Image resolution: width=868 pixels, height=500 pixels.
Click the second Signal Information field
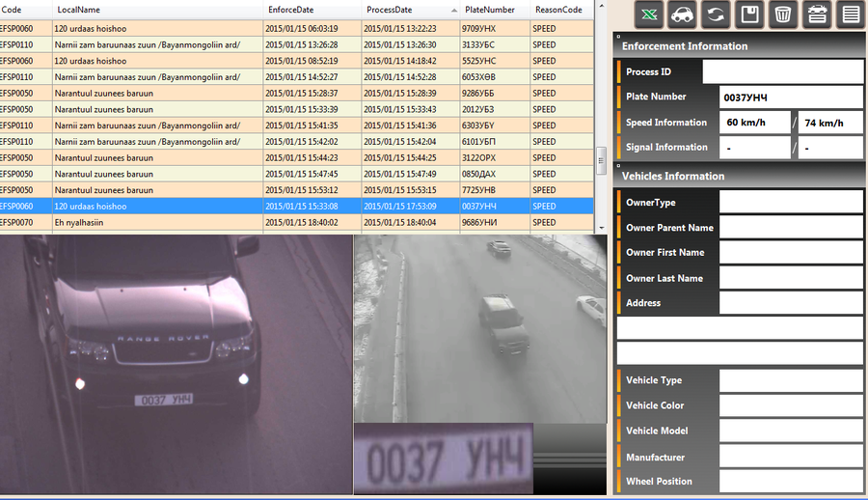tap(830, 148)
